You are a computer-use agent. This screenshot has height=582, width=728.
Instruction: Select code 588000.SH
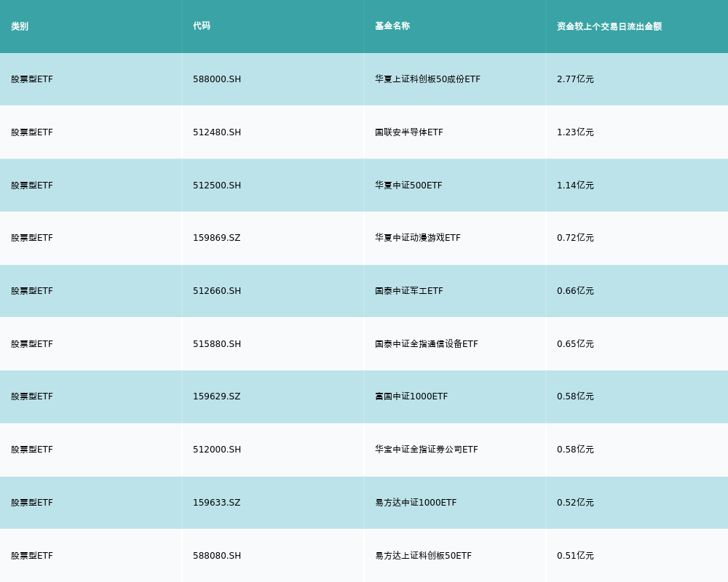(x=217, y=79)
